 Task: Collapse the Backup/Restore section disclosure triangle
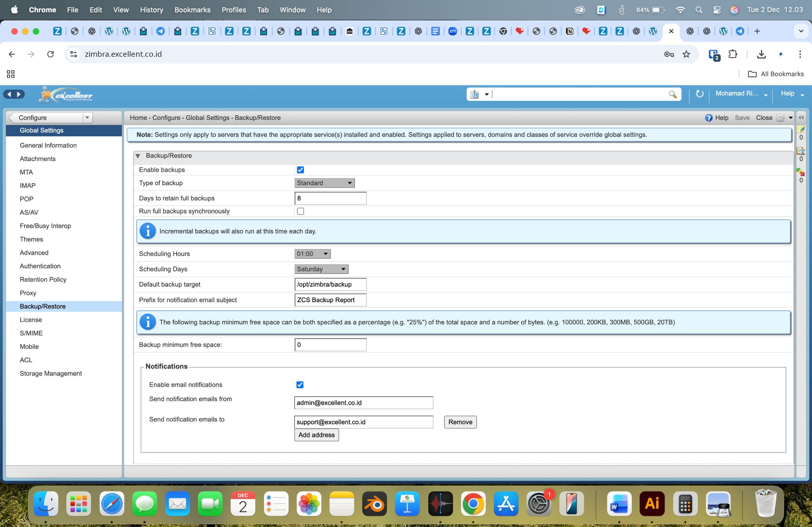pyautogui.click(x=138, y=156)
